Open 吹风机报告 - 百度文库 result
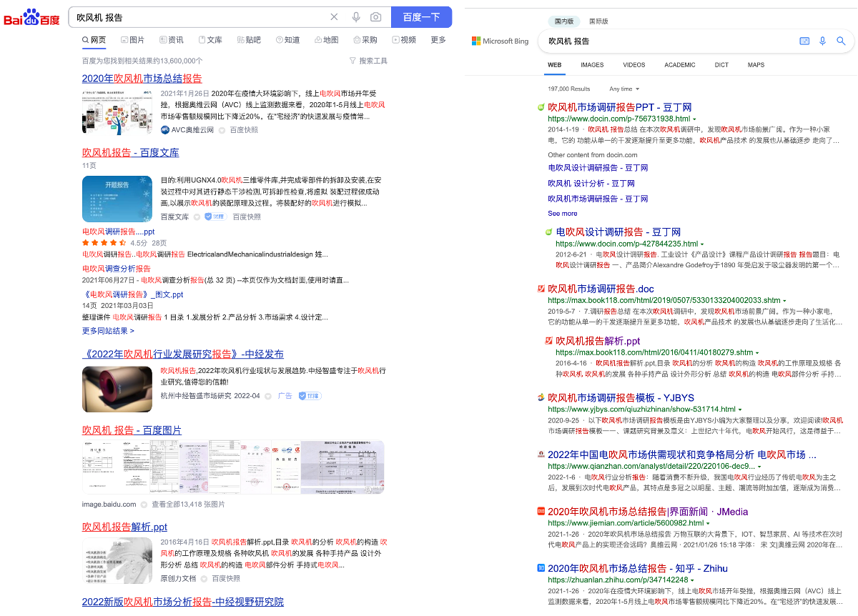 click(131, 153)
